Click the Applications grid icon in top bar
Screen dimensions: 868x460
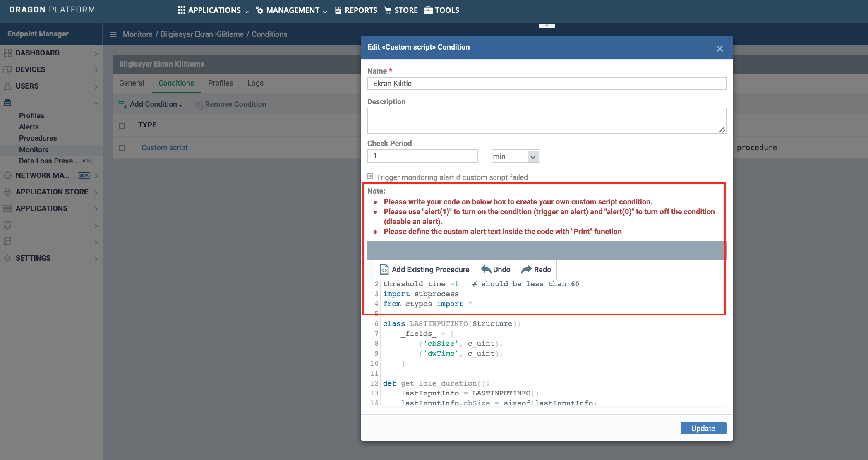(x=182, y=10)
